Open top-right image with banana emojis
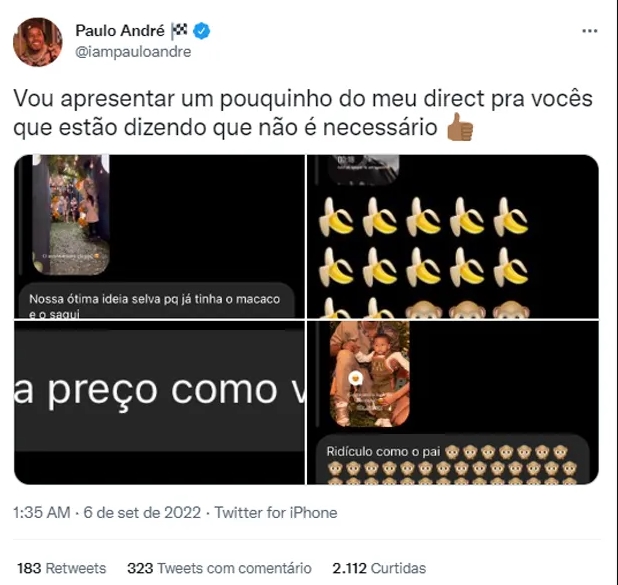This screenshot has height=585, width=618. 452,237
